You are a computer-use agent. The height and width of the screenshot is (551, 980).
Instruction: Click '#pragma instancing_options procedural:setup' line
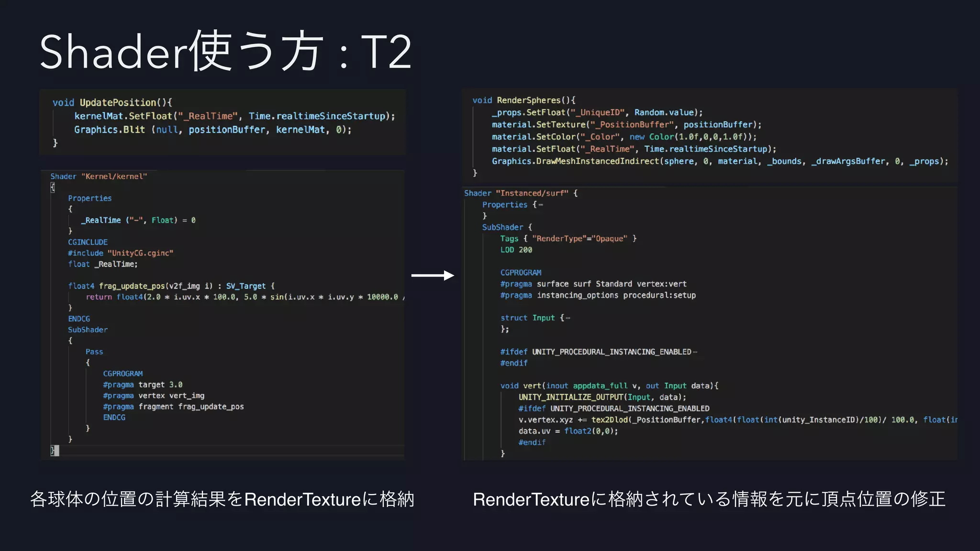(x=598, y=295)
